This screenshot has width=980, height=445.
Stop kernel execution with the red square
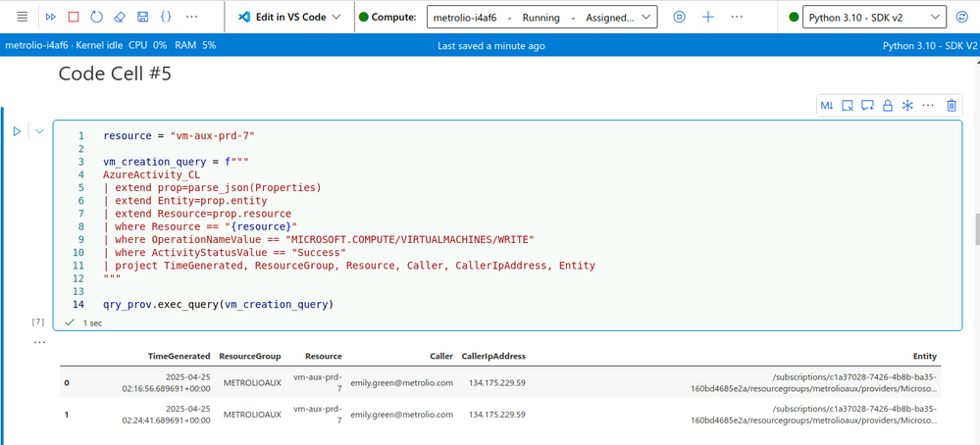coord(74,17)
